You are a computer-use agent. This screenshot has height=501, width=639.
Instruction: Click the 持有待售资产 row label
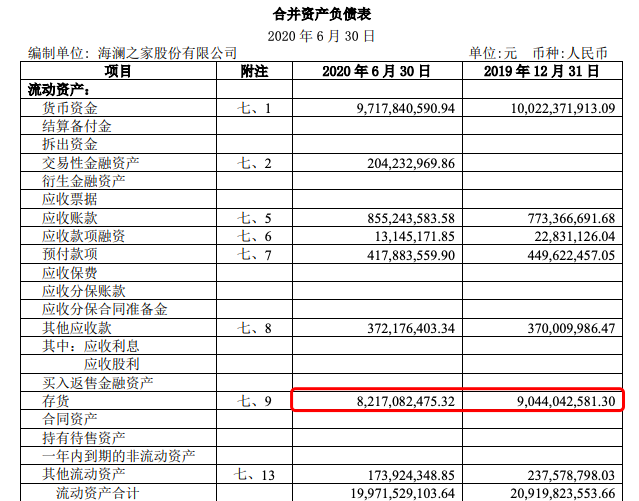coord(84,438)
